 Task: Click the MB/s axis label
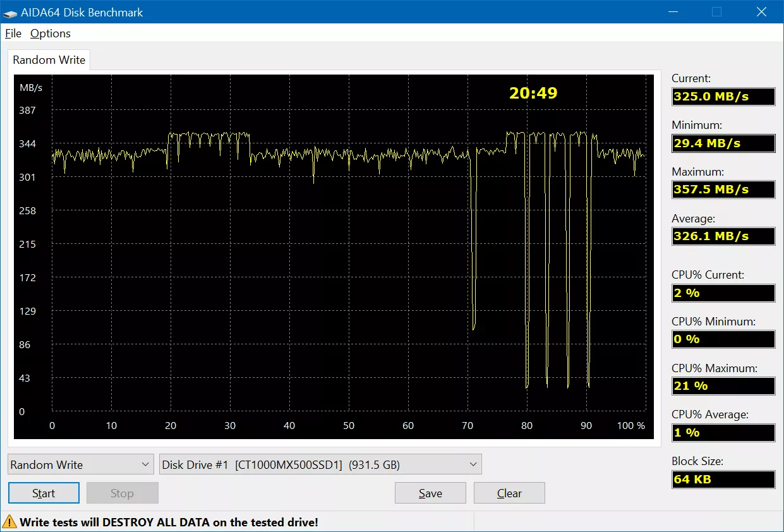click(31, 88)
